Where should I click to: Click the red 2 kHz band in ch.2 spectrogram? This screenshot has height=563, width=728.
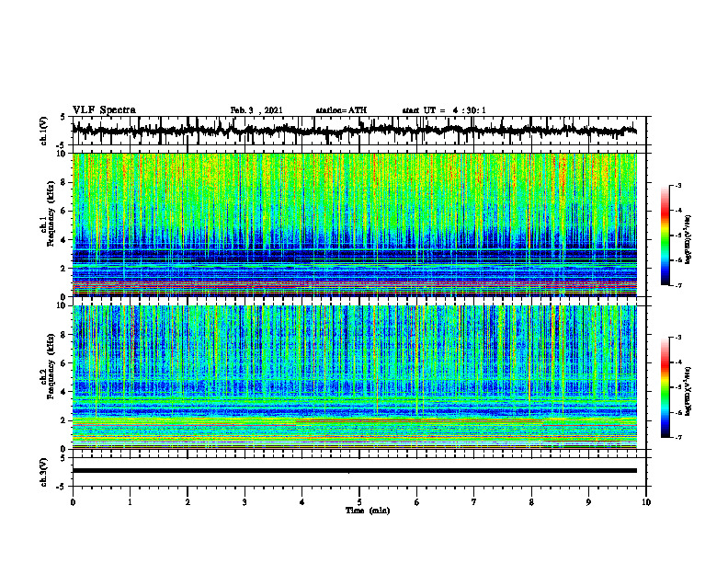[418, 420]
